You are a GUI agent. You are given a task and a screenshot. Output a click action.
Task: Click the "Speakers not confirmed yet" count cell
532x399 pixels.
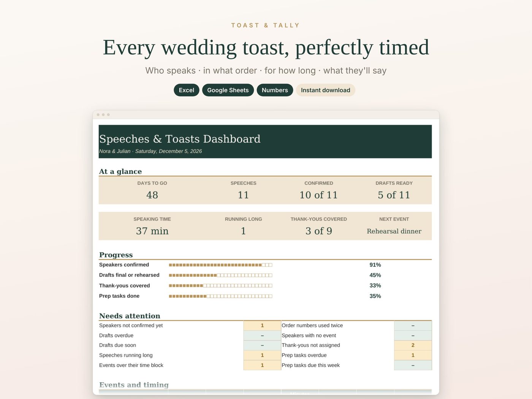(262, 326)
